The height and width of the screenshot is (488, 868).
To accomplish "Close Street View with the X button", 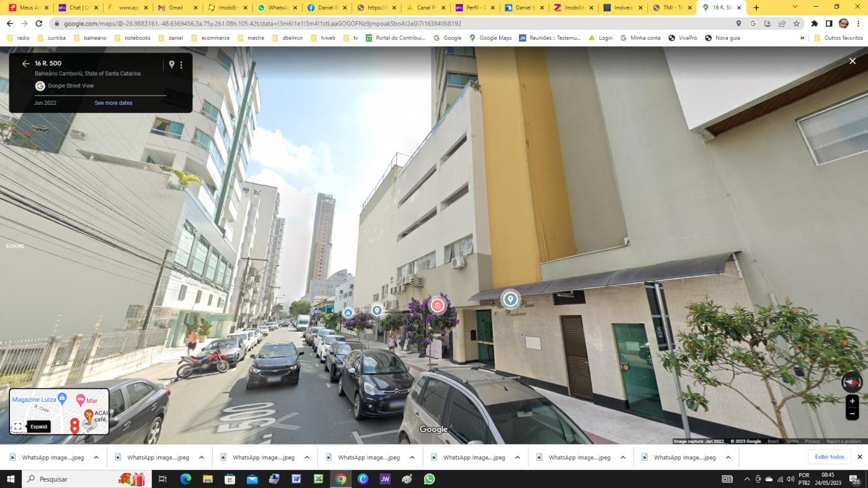I will [852, 61].
